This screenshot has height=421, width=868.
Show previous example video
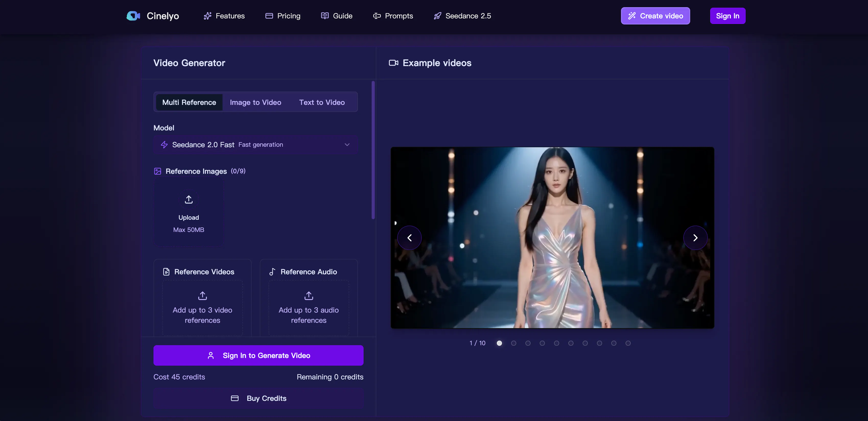pos(409,238)
